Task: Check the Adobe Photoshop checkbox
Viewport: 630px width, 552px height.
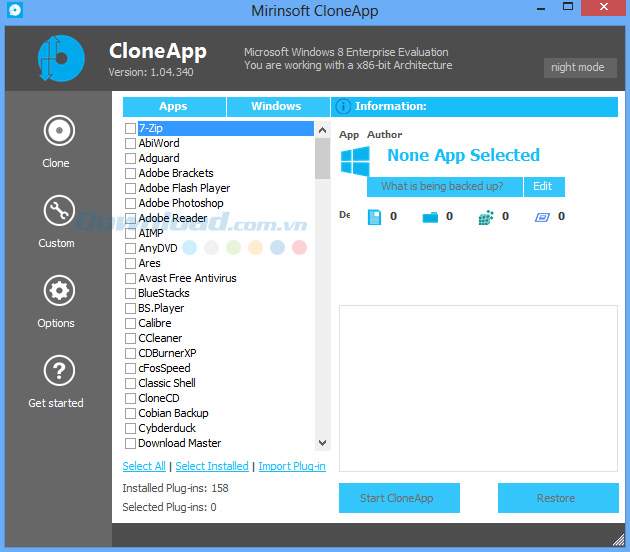Action: (130, 203)
